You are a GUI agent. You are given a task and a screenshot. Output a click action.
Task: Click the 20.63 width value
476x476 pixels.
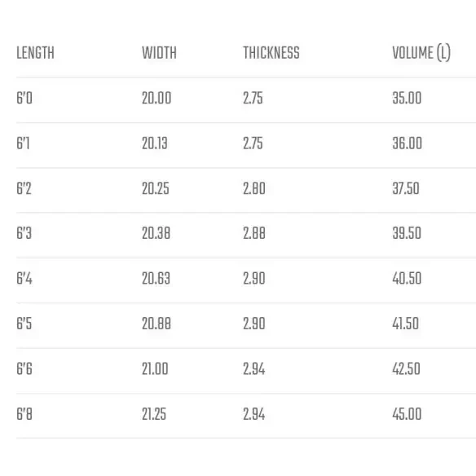tap(156, 279)
